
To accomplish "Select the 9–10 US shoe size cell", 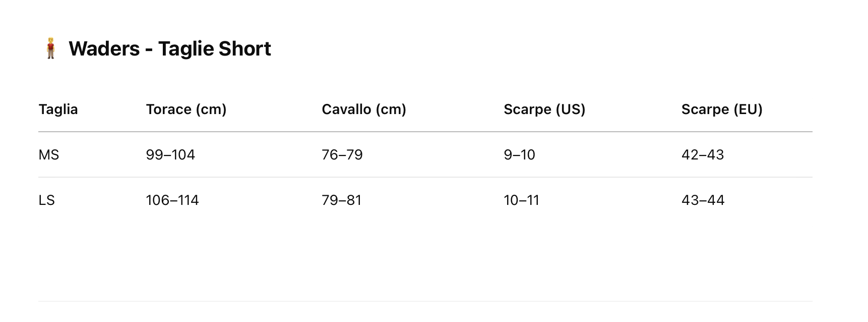I will coord(519,155).
